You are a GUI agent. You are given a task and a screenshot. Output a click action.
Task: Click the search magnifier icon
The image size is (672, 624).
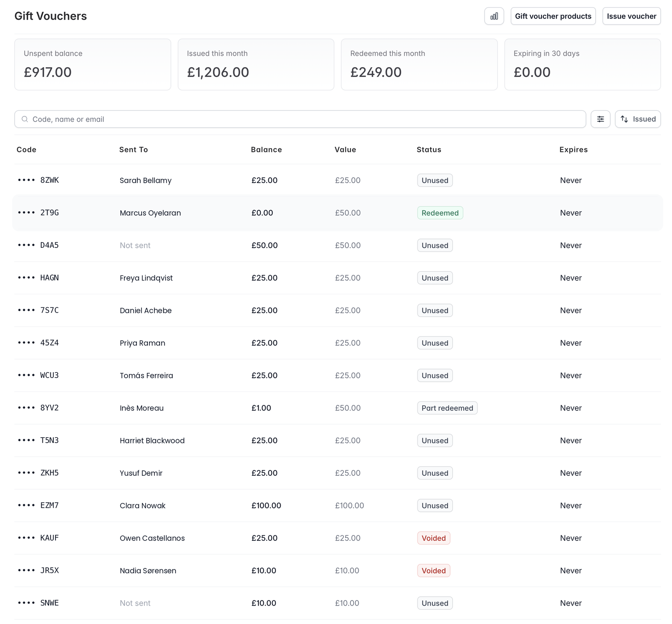pyautogui.click(x=25, y=119)
